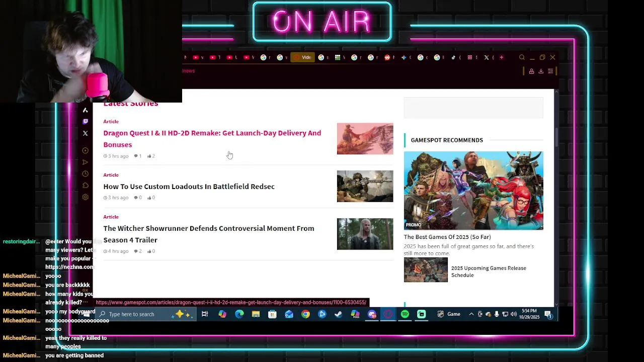Click likes count on the Battlefield article
The image size is (644, 362).
tap(151, 198)
